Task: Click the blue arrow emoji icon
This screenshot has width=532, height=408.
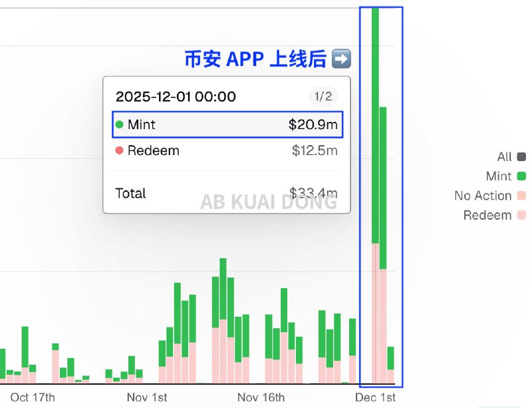Action: (x=340, y=59)
